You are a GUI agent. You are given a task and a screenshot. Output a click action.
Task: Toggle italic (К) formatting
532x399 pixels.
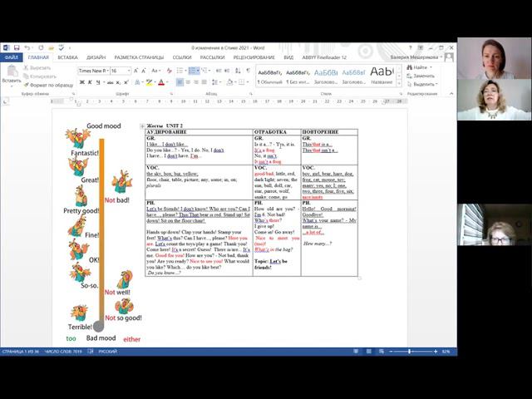tap(90, 82)
